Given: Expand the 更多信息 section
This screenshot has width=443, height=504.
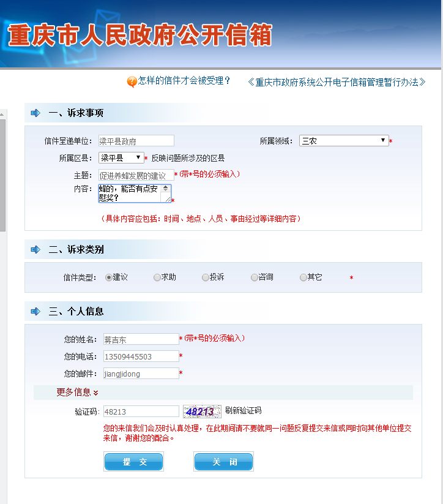Looking at the screenshot, I should point(77,392).
